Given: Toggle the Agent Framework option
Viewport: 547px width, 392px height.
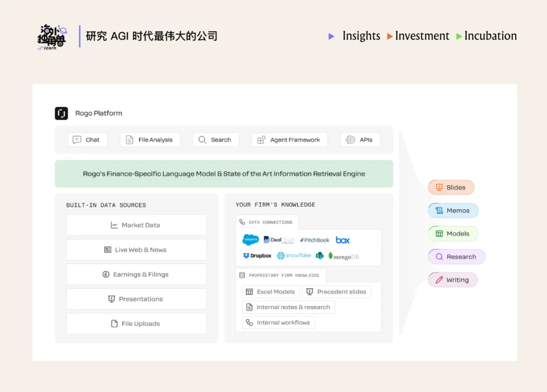Looking at the screenshot, I should click(x=289, y=140).
